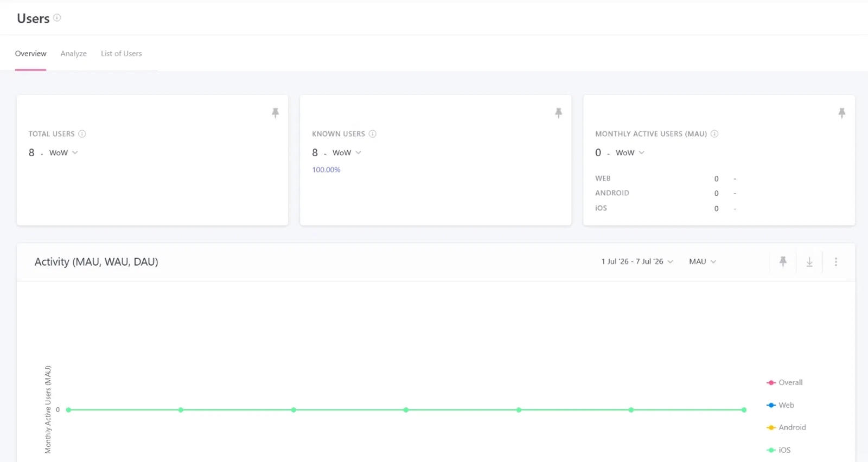This screenshot has width=868, height=462.
Task: Toggle the Android series in legend
Action: tap(786, 427)
